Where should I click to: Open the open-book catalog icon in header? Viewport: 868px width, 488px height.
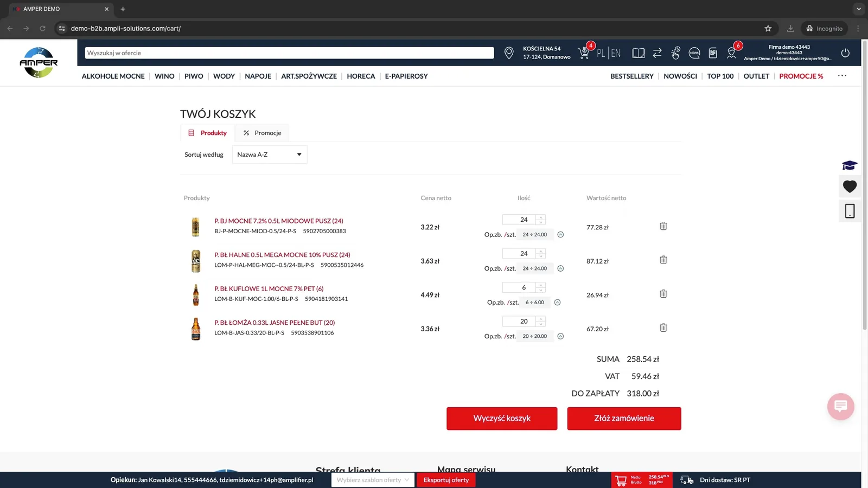click(x=639, y=53)
